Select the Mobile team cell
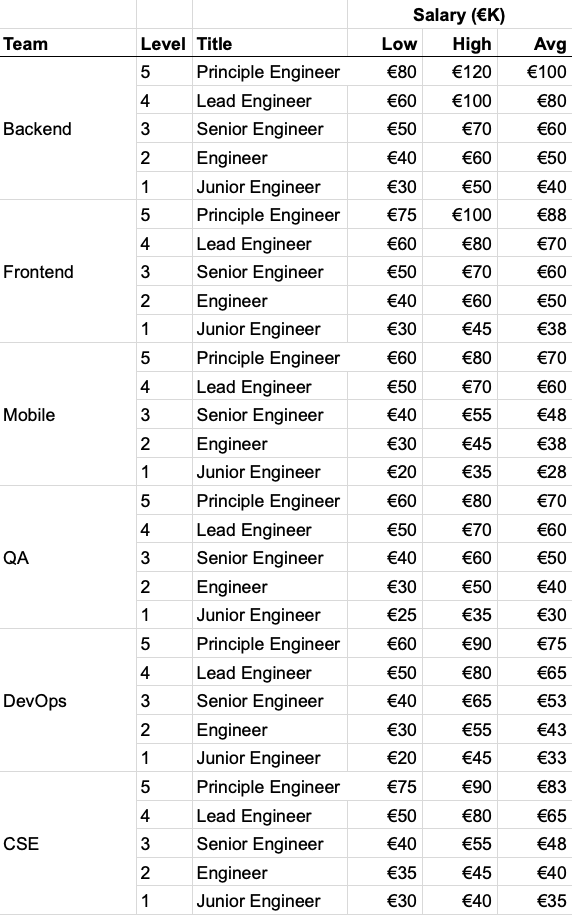This screenshot has width=572, height=915. click(x=68, y=415)
